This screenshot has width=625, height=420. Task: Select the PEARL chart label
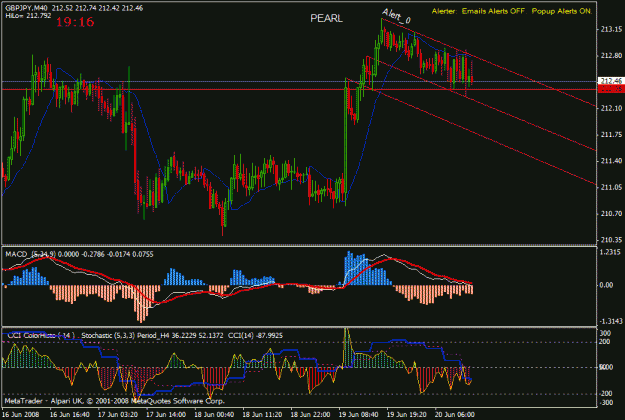pyautogui.click(x=326, y=18)
